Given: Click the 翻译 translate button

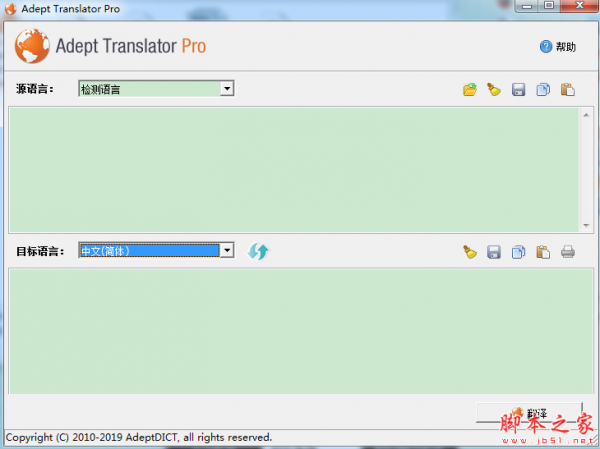Looking at the screenshot, I should point(529,413).
